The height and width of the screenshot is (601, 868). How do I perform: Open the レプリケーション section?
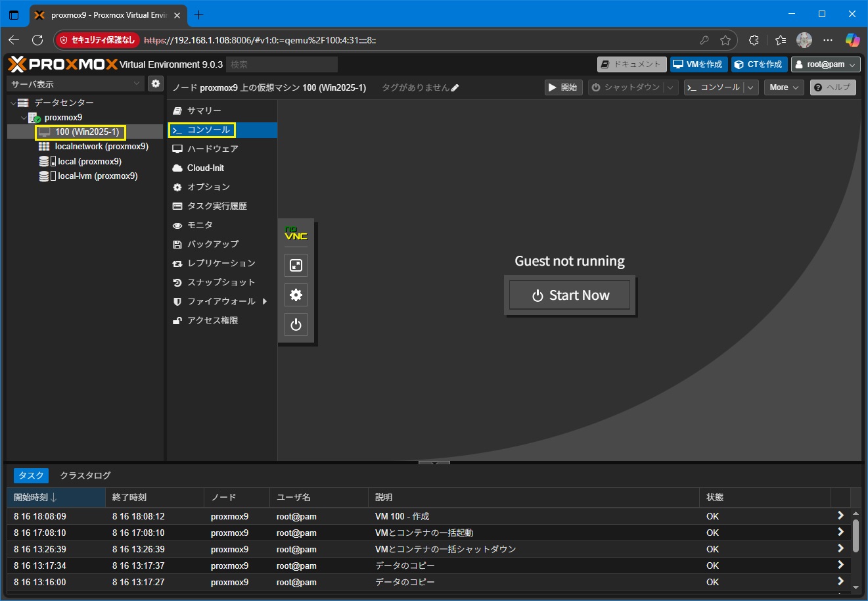point(222,263)
